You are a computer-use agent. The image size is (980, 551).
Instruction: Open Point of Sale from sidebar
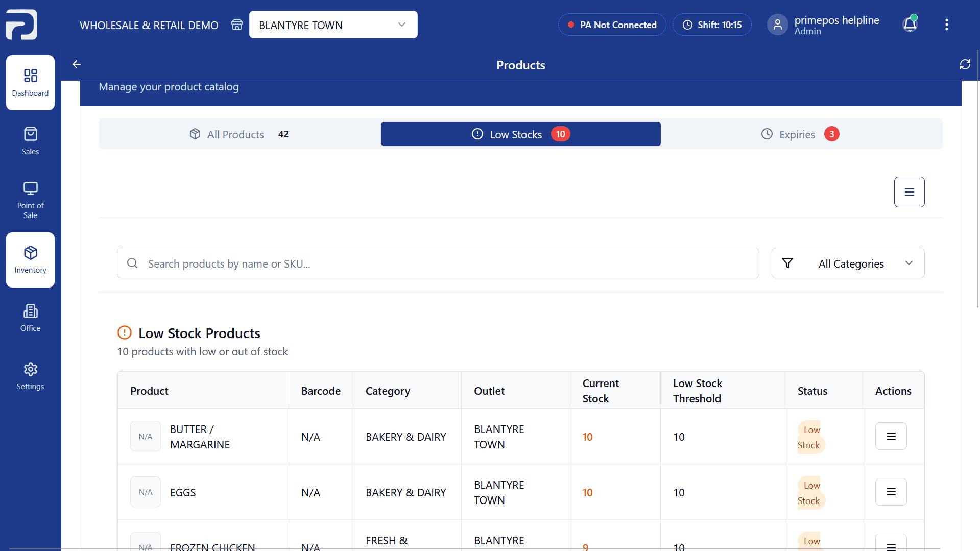coord(30,199)
